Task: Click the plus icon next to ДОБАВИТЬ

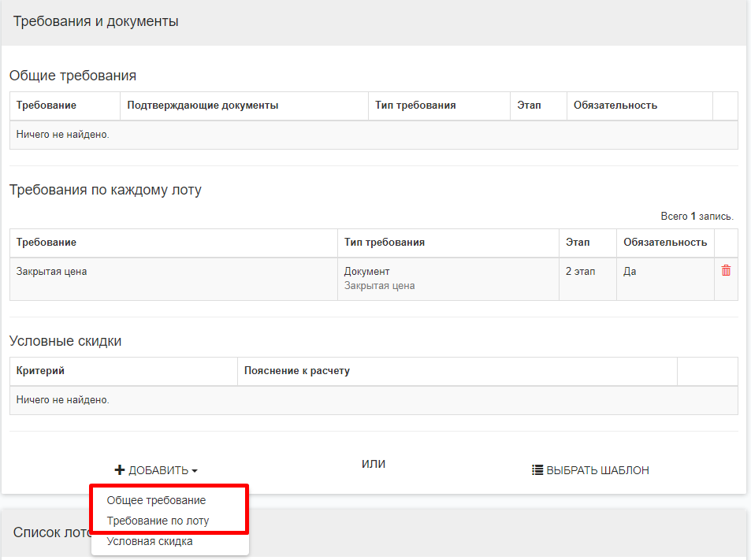Action: [x=120, y=470]
